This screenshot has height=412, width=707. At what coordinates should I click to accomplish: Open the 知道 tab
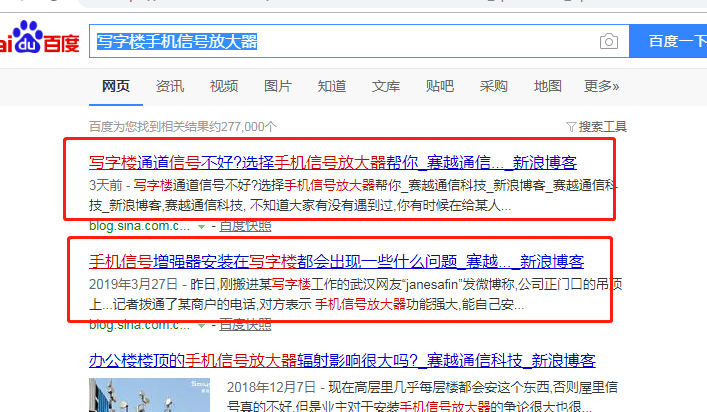point(332,86)
